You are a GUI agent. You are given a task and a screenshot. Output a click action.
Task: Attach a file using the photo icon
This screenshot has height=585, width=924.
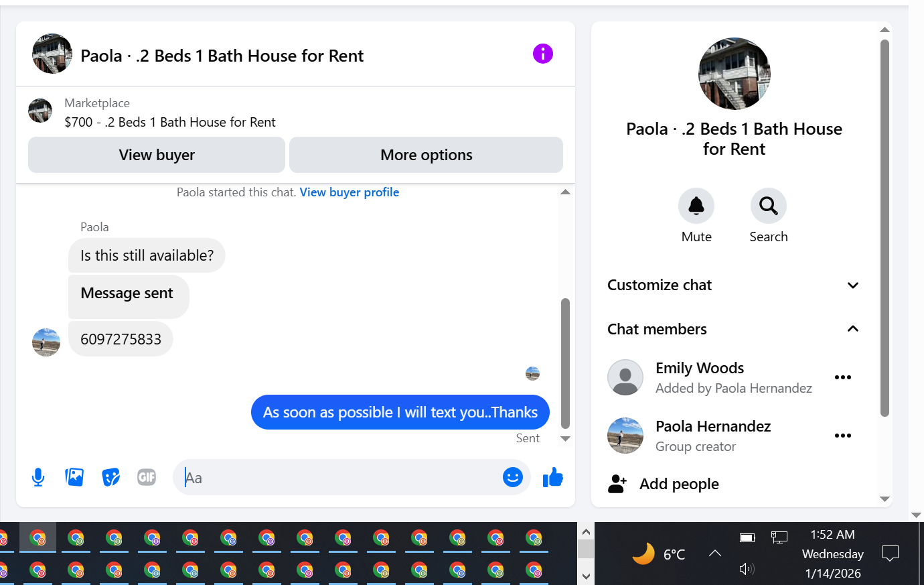coord(74,477)
